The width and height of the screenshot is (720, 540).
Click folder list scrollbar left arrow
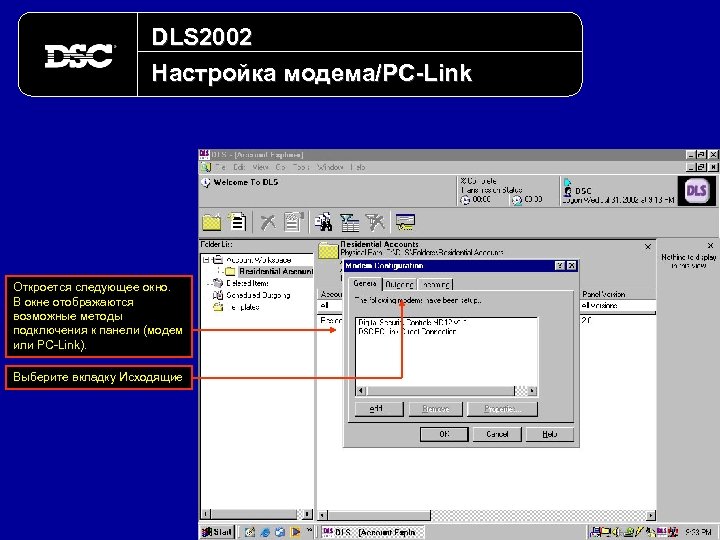point(206,514)
